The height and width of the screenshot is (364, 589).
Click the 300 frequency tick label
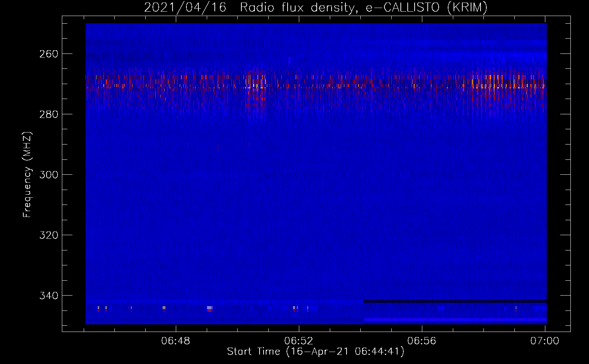[48, 175]
